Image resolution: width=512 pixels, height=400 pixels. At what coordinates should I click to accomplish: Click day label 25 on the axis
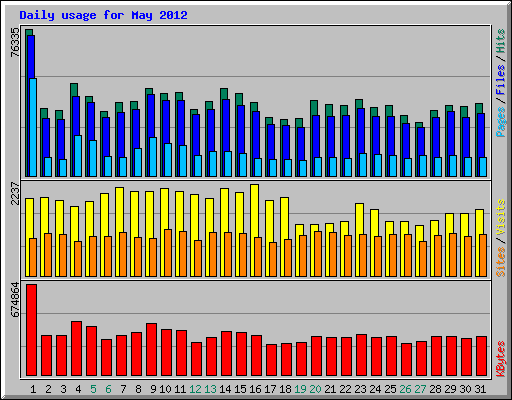(x=390, y=389)
